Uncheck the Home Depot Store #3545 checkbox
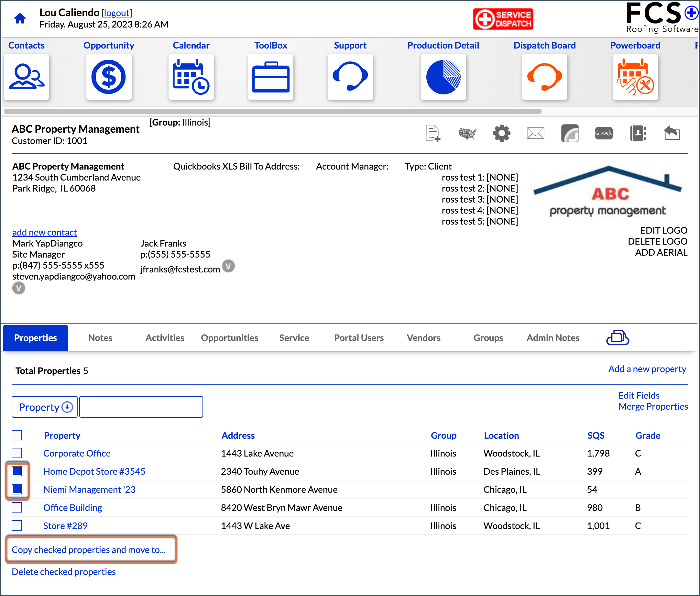Viewport: 700px width, 596px height. tap(17, 471)
